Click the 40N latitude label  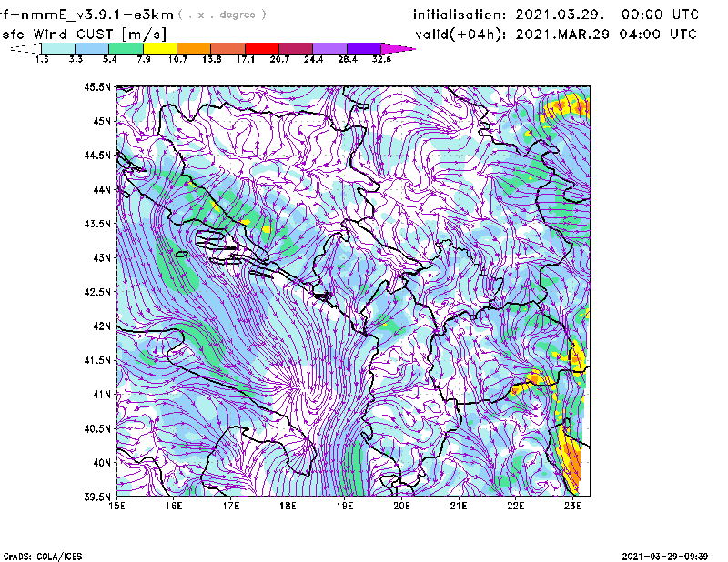(102, 463)
